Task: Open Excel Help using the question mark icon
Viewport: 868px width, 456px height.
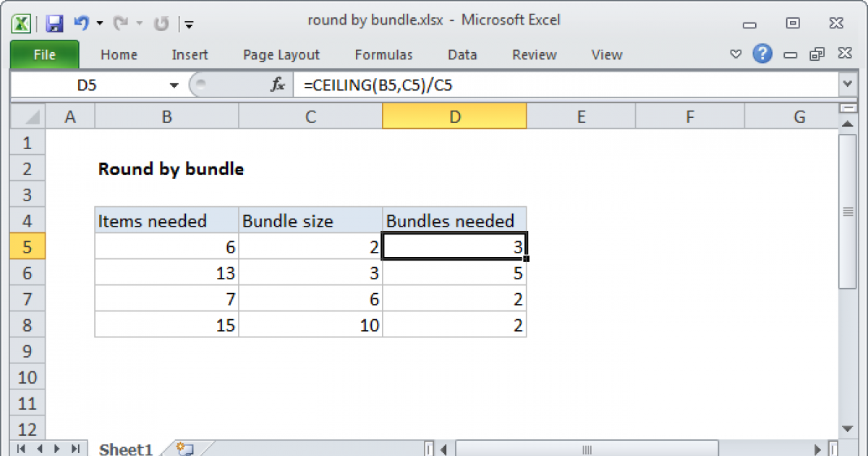Action: (762, 54)
